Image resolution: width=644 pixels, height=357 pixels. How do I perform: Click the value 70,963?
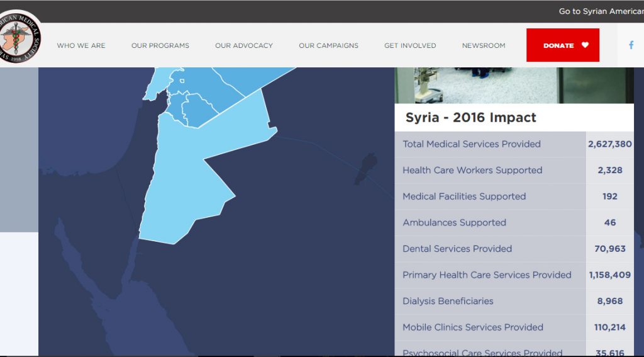point(610,249)
